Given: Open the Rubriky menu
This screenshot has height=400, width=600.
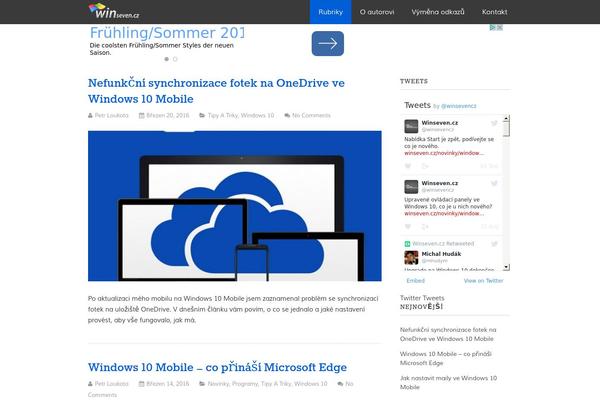Looking at the screenshot, I should pyautogui.click(x=330, y=12).
